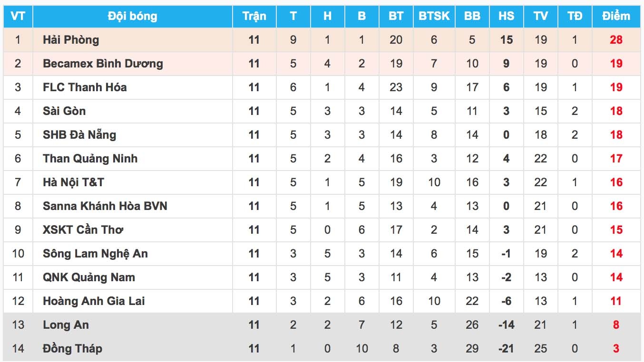644x362 pixels.
Task: Click Long An's -14 goal difference cell
Action: pos(506,325)
